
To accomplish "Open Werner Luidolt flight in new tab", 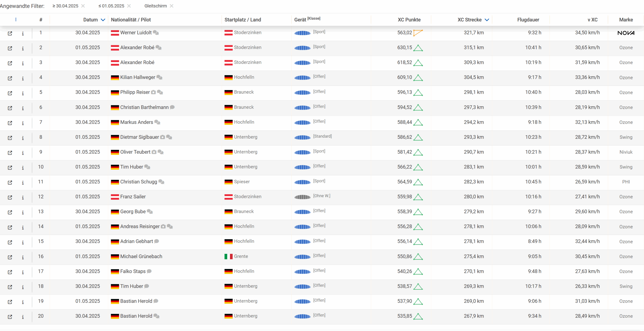I will (10, 33).
